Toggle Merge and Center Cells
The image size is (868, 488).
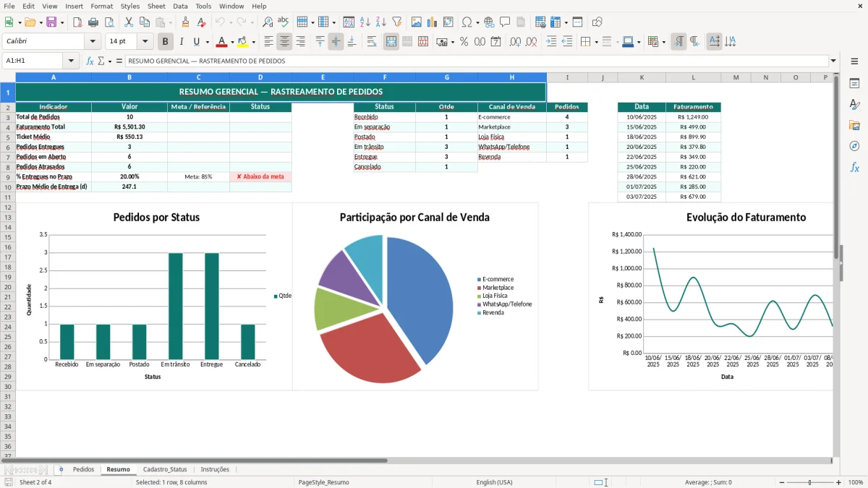tap(391, 42)
